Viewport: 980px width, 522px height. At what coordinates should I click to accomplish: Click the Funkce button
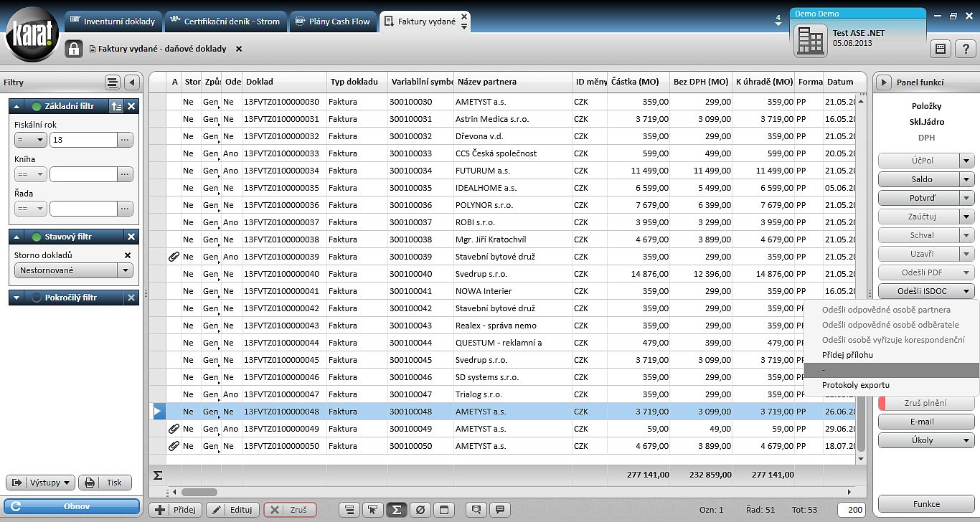926,503
